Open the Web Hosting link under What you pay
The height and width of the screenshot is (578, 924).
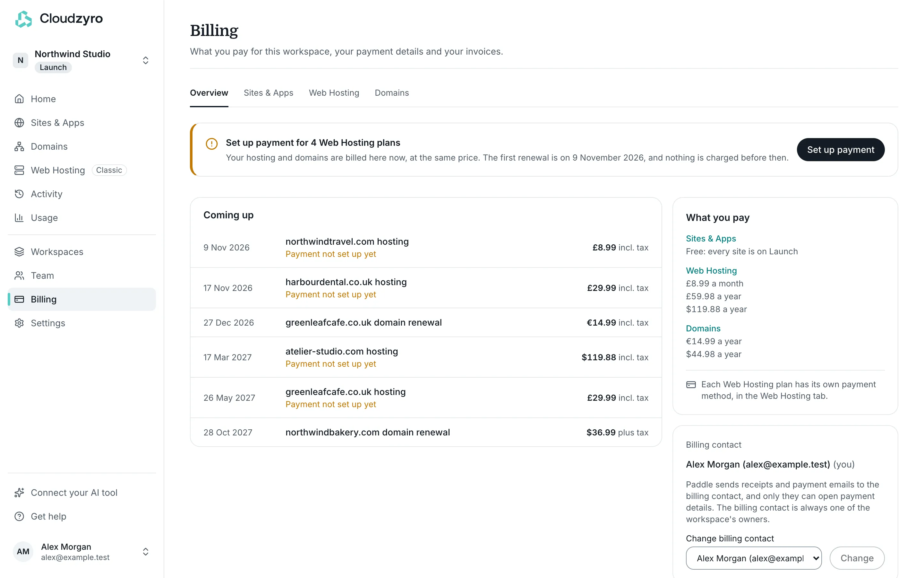[711, 271]
